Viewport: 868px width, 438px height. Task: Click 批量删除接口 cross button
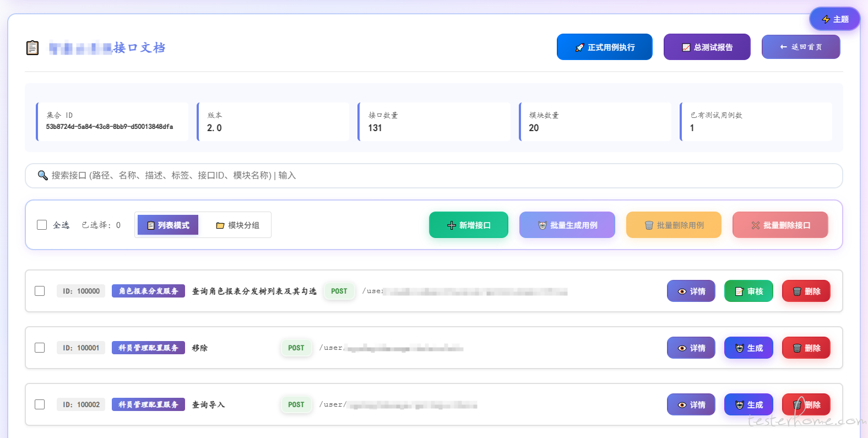(x=780, y=225)
